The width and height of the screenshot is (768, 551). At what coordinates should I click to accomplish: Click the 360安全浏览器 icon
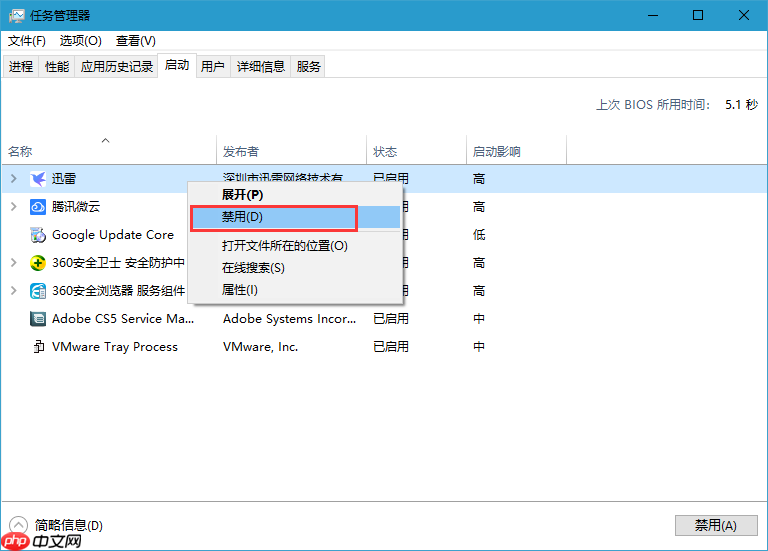tap(38, 291)
